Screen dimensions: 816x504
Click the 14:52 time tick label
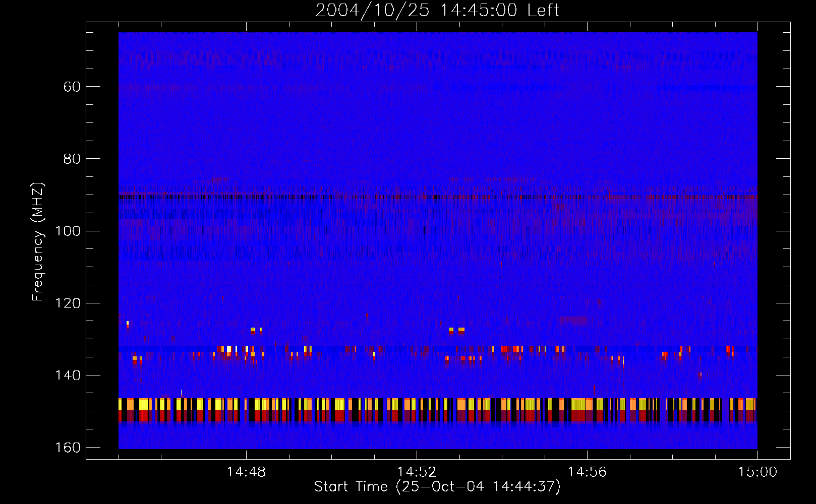tap(417, 472)
